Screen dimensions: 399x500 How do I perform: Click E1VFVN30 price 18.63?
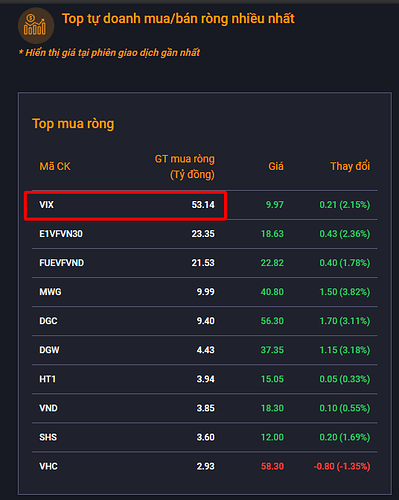tap(272, 234)
